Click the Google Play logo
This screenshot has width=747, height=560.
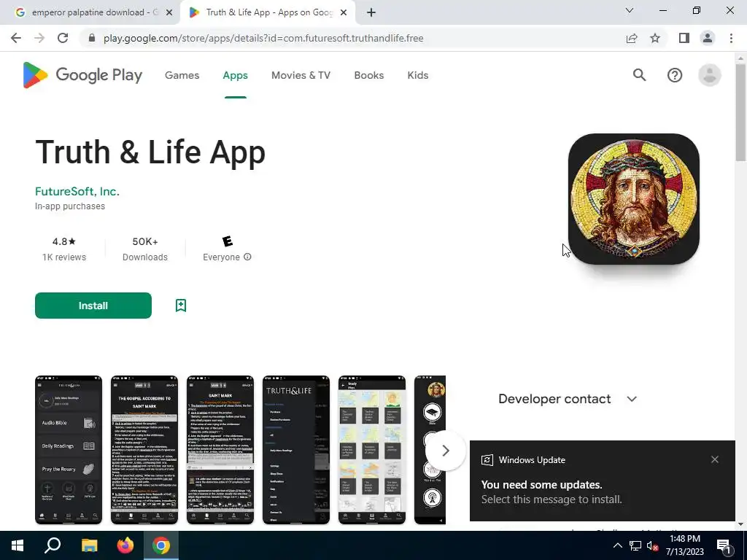[x=82, y=75]
